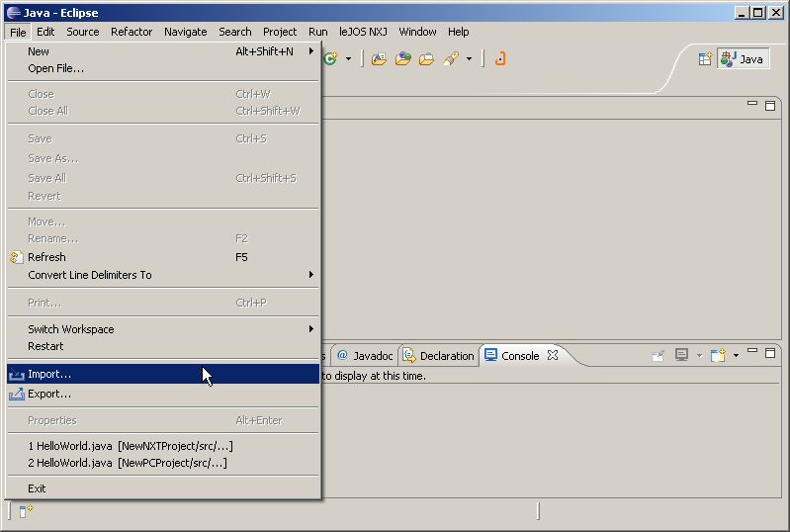
Task: Click the Open Perspective icon
Action: pyautogui.click(x=705, y=59)
